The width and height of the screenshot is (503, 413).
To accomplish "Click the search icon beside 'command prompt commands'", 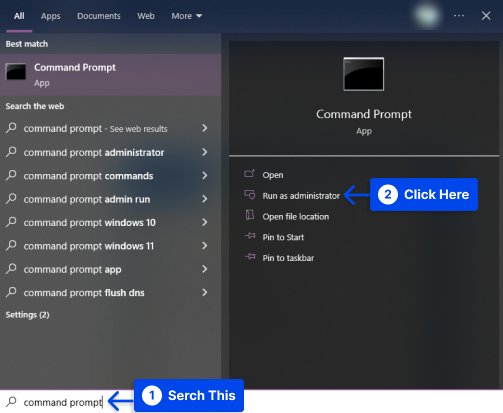I will [x=11, y=175].
